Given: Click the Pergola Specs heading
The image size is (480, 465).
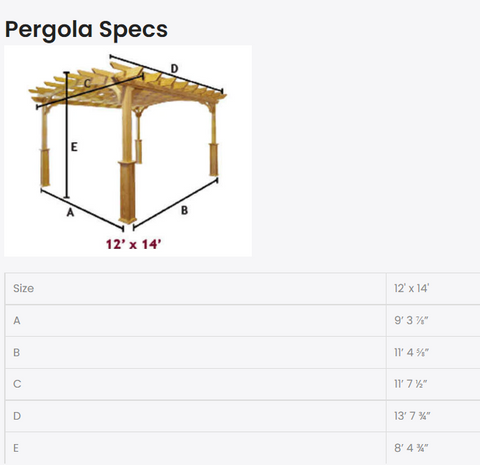Looking at the screenshot, I should click(86, 30).
